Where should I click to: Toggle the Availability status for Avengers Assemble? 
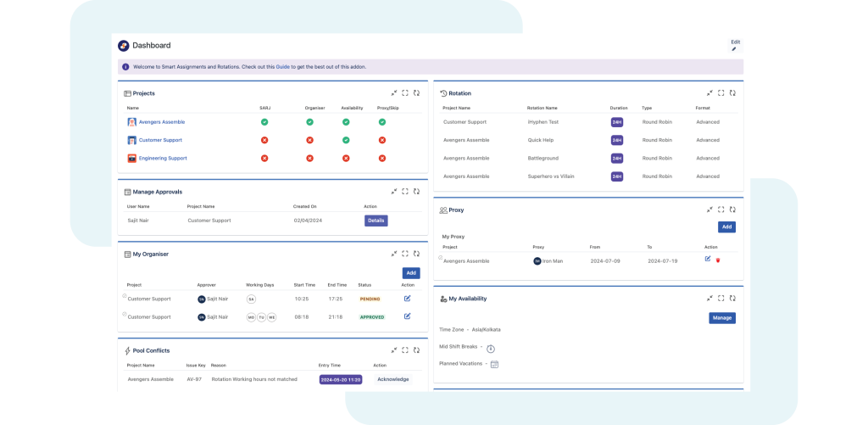coord(346,122)
